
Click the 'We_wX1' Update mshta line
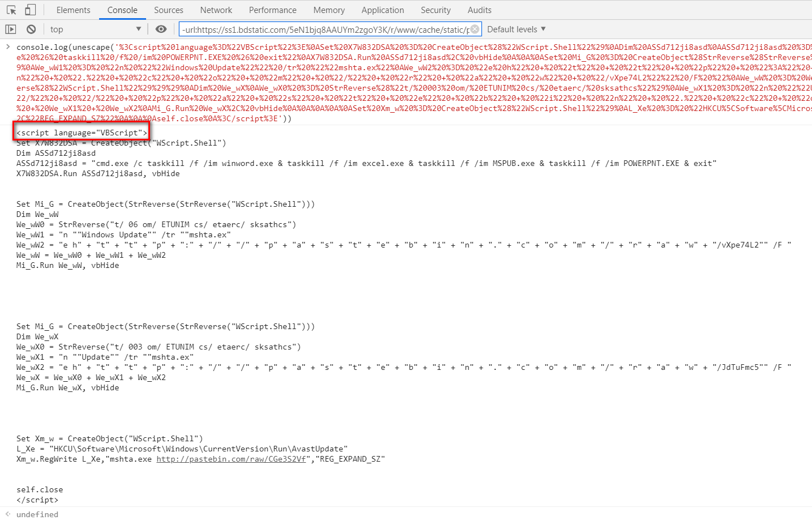pyautogui.click(x=105, y=357)
